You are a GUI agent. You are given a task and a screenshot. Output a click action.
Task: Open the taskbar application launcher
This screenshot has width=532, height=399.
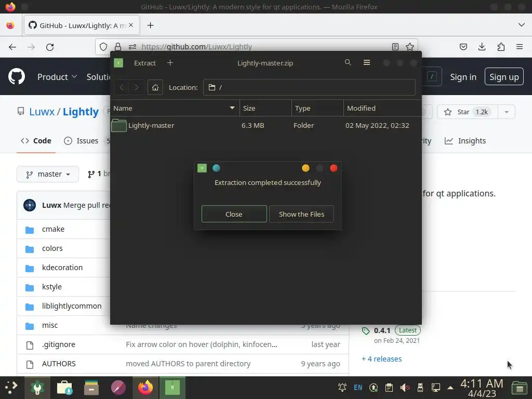pyautogui.click(x=11, y=387)
